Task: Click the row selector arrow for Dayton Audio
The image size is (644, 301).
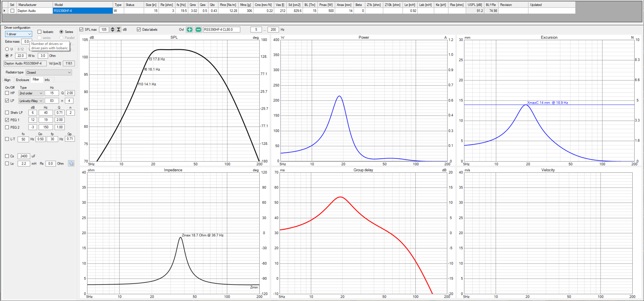Action: (4, 11)
